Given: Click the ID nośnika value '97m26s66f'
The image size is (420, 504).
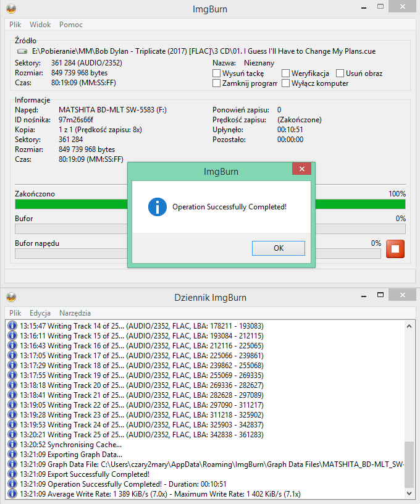Looking at the screenshot, I should (76, 120).
